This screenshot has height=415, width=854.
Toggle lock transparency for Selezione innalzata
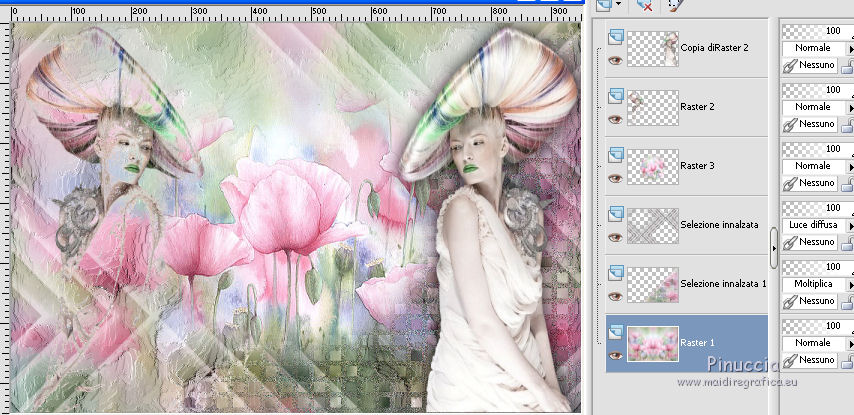pyautogui.click(x=847, y=243)
